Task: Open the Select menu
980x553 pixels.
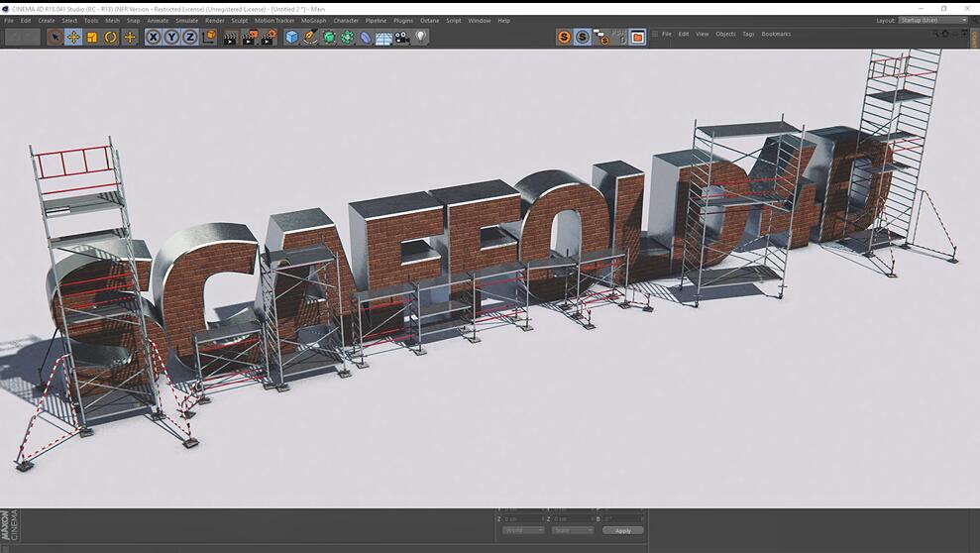Action: [x=69, y=21]
